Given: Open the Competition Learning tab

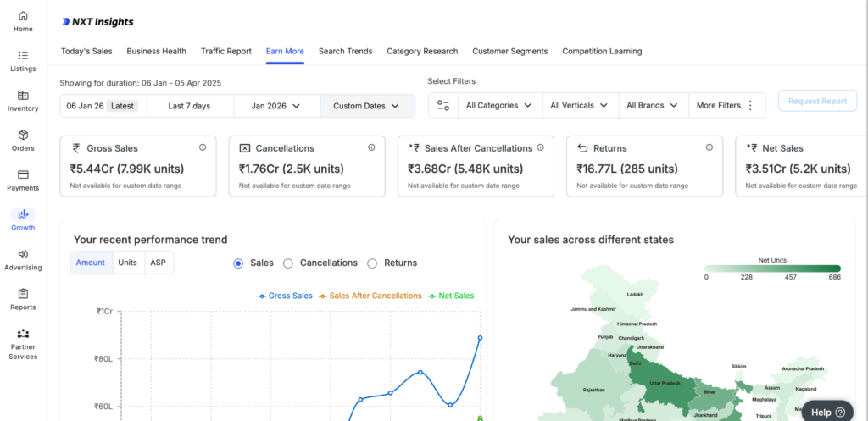Looking at the screenshot, I should (x=602, y=51).
